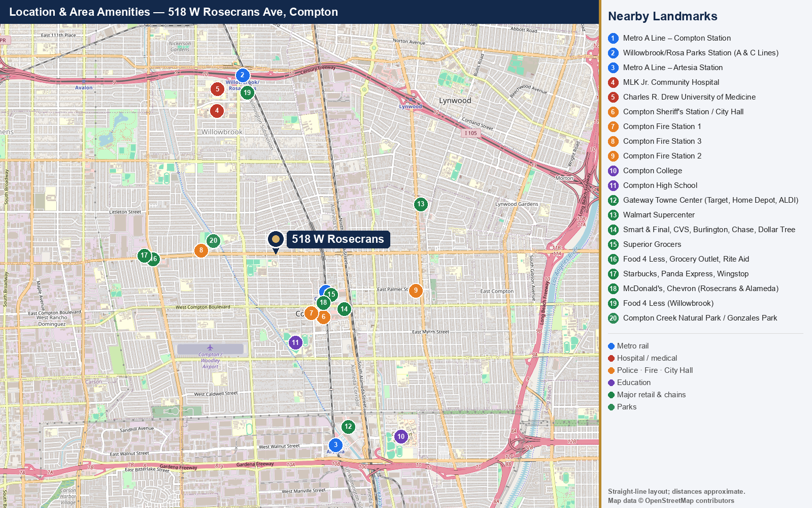This screenshot has height=508, width=812.
Task: Click the Metro rail legend blue dot
Action: point(611,346)
